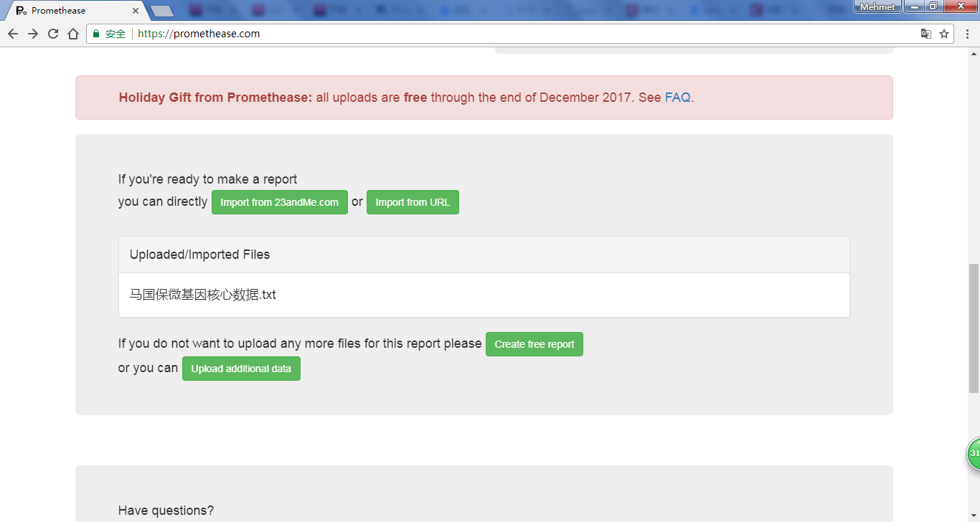Open a new browser tab
The height and width of the screenshot is (522, 980).
point(162,11)
